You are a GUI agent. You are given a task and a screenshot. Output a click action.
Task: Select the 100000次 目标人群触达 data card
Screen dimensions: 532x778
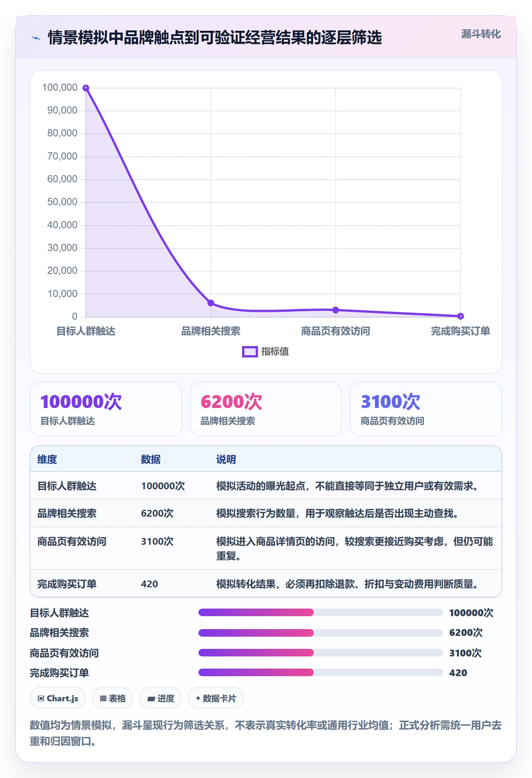pos(106,409)
